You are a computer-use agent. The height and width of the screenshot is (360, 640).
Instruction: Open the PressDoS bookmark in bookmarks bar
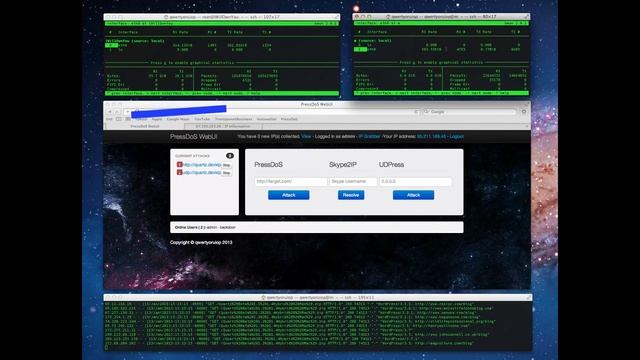click(289, 119)
